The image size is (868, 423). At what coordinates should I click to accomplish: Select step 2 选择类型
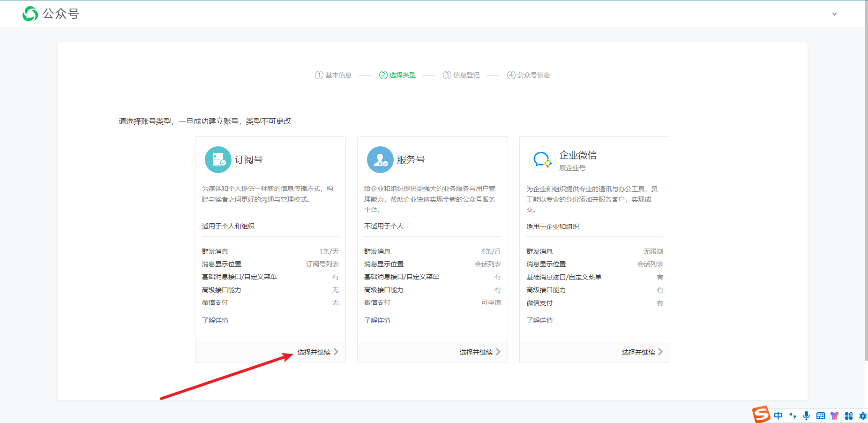click(397, 75)
